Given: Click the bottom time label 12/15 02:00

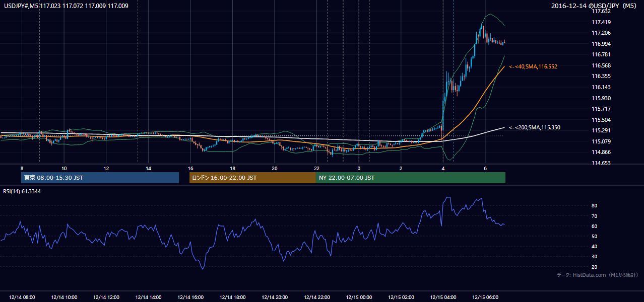Looking at the screenshot, I should tap(401, 297).
